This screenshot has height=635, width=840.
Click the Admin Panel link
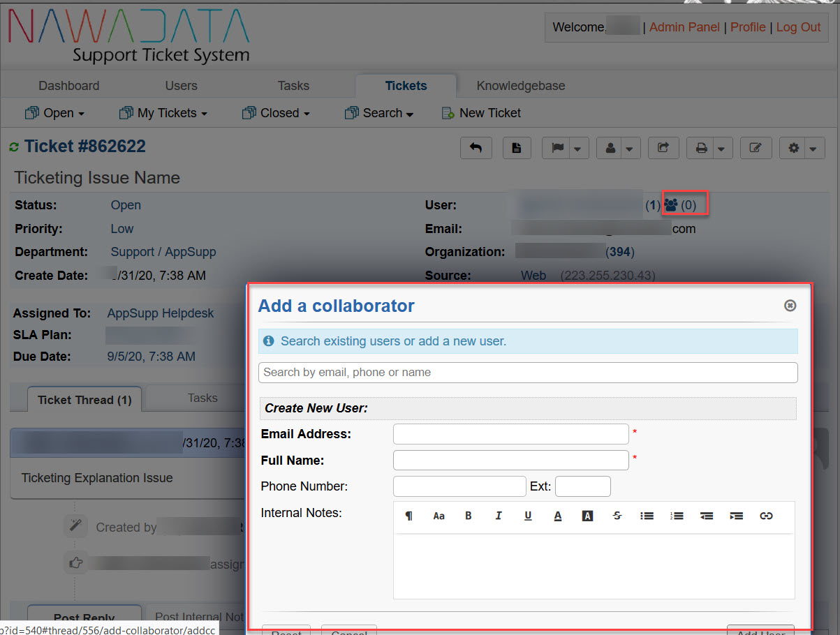(684, 27)
